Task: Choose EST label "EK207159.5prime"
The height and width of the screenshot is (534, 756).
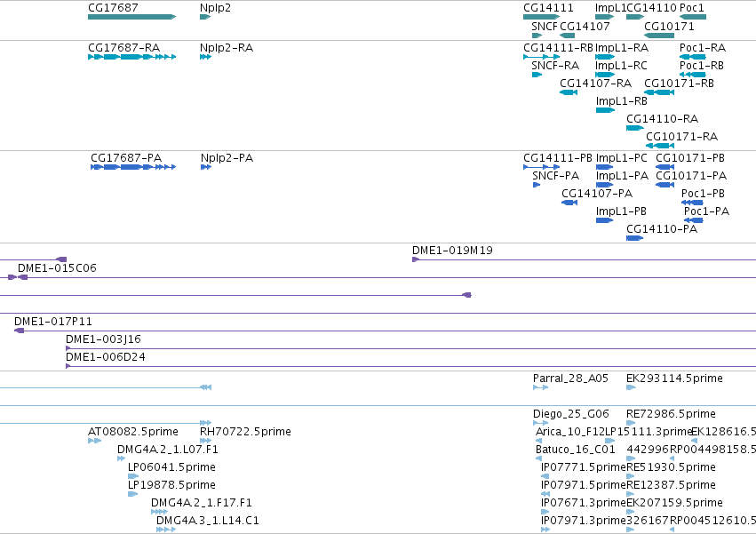Action: tap(674, 503)
